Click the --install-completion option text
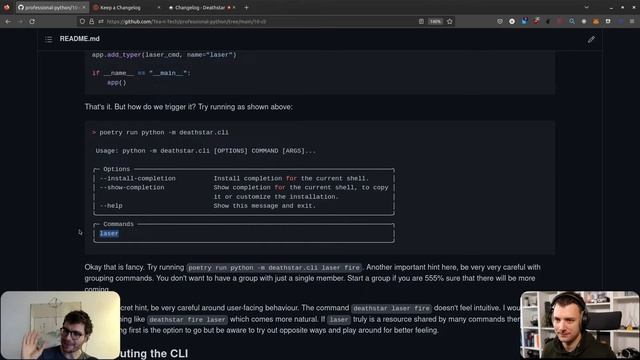 (138, 178)
